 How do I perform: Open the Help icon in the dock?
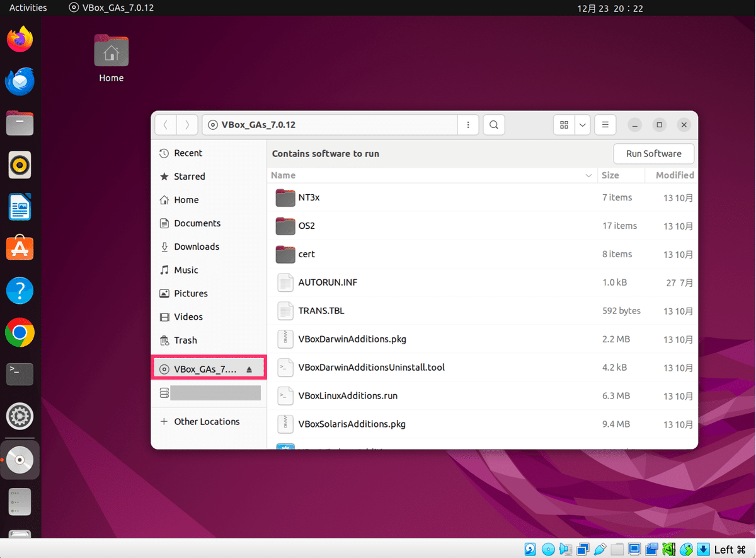click(20, 291)
